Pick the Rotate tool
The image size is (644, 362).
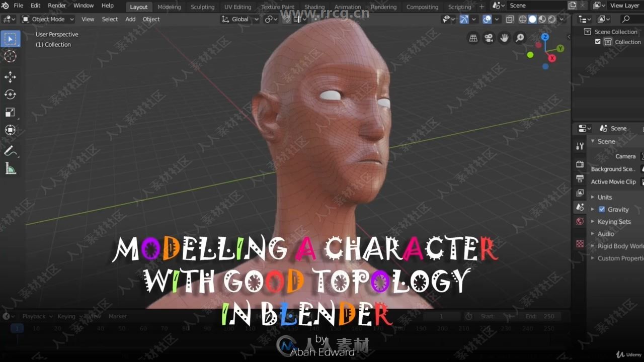tap(10, 95)
